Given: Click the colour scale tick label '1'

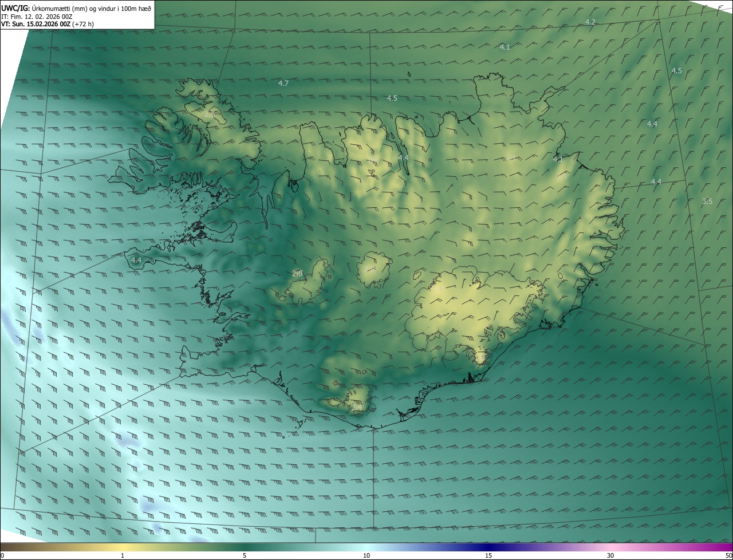Looking at the screenshot, I should [x=123, y=556].
